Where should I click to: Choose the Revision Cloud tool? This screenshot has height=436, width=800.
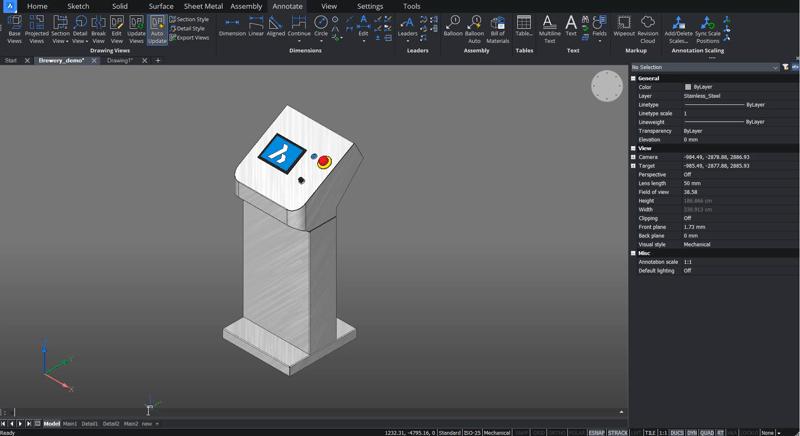(647, 29)
